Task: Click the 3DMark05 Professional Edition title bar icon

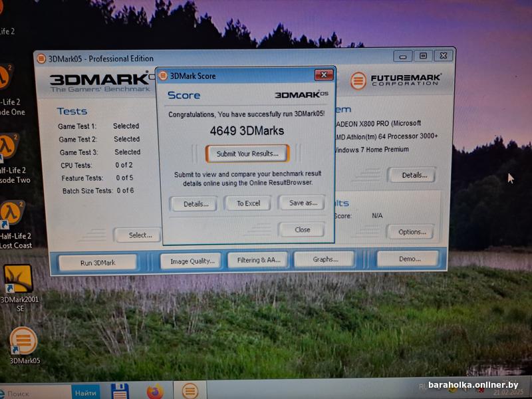Action: 41,59
